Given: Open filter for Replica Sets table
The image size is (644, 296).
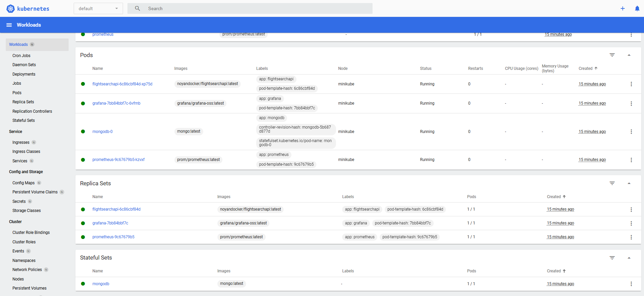Looking at the screenshot, I should (x=612, y=183).
